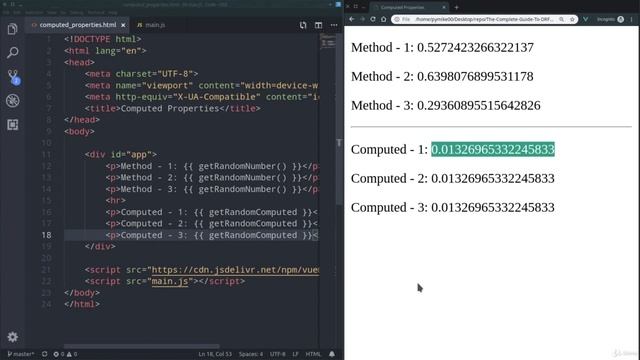Open the Debug view in the activity bar
640x360 pixels.
(13, 100)
